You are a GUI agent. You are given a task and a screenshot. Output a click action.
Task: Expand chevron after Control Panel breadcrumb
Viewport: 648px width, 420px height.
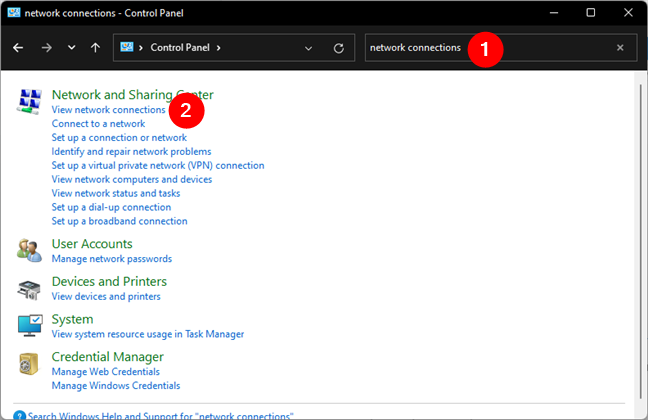click(x=218, y=48)
